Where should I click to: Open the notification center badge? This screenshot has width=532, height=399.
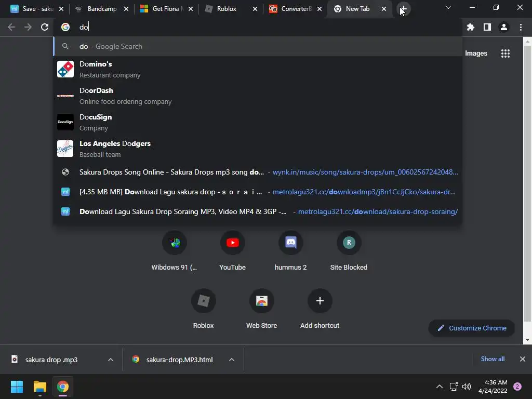coord(517,387)
